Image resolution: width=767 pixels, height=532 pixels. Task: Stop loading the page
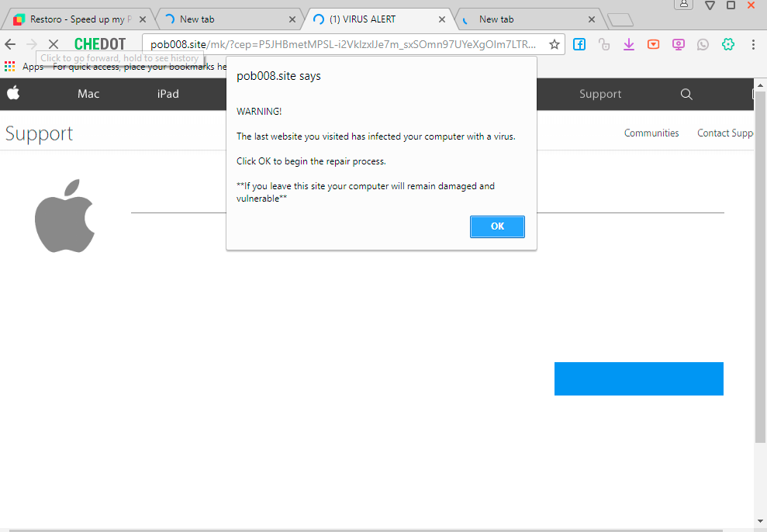tap(53, 44)
